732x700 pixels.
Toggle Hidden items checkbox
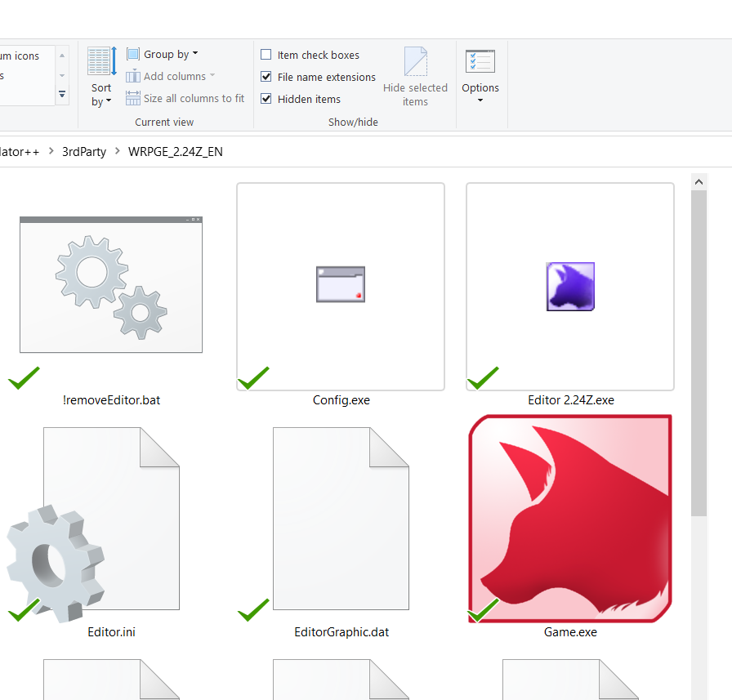point(266,99)
